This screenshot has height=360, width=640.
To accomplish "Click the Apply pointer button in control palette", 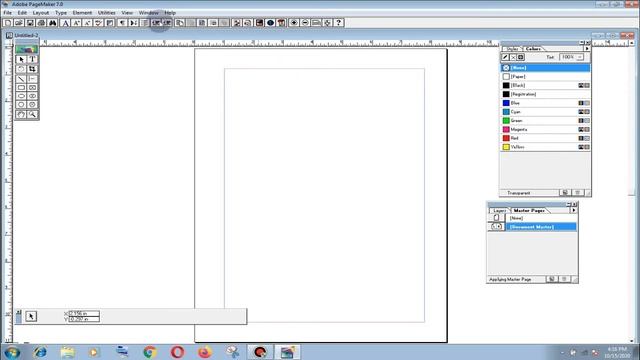I will (x=31, y=316).
